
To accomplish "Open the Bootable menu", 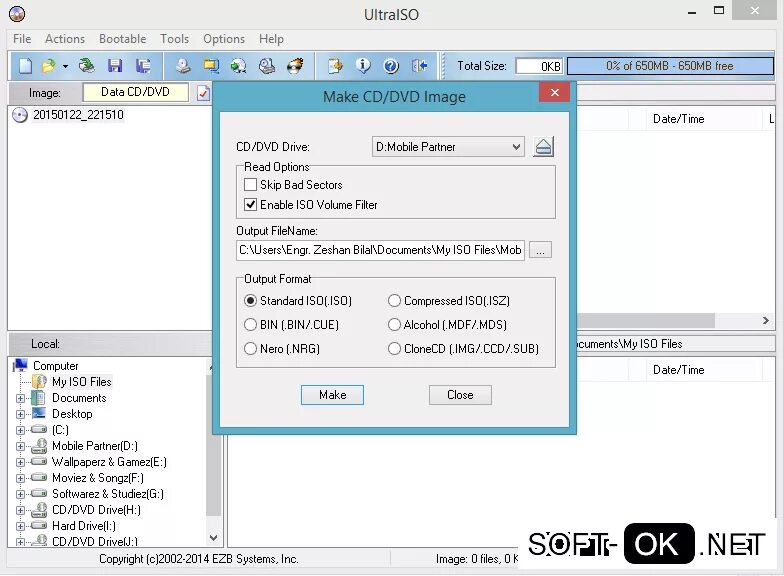I will (122, 39).
